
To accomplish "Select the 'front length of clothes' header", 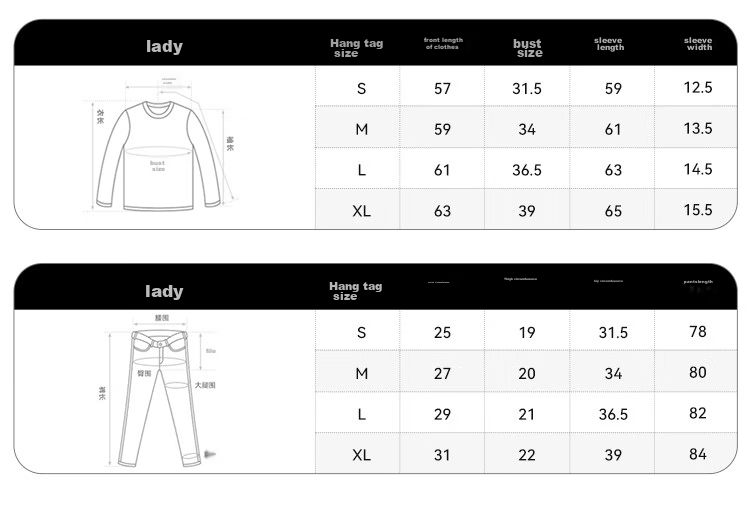I will click(x=443, y=44).
